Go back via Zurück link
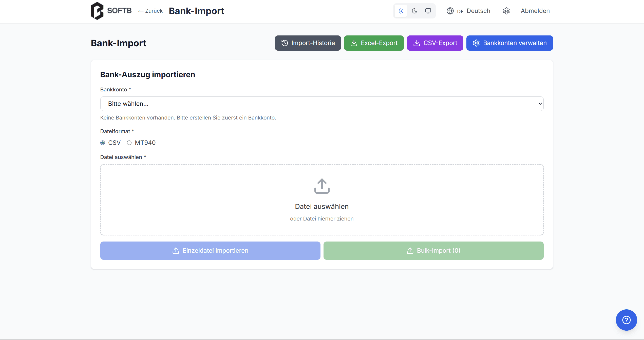Image resolution: width=644 pixels, height=340 pixels. (150, 11)
